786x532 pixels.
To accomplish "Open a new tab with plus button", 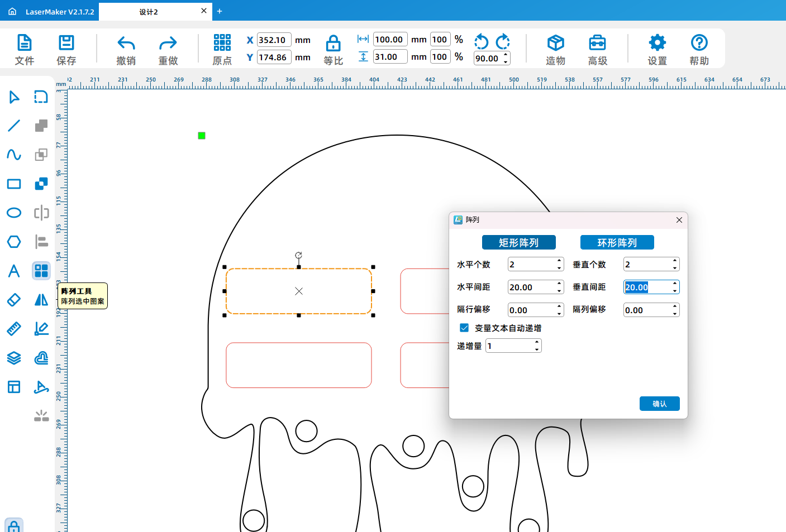I will click(x=220, y=11).
